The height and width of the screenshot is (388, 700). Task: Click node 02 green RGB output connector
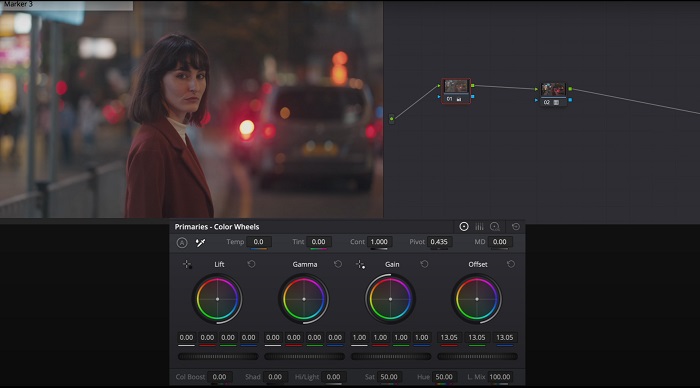(570, 89)
